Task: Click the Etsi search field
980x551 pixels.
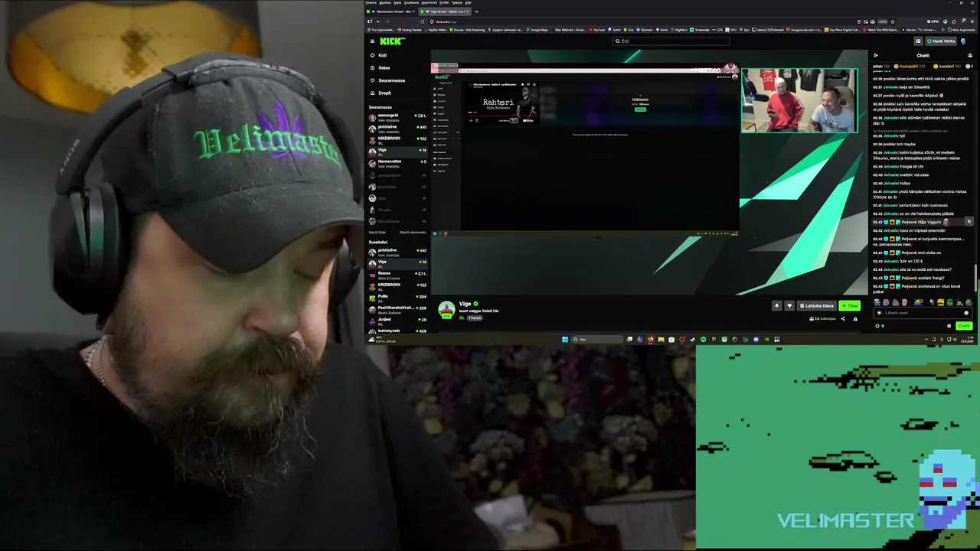Action: 670,41
